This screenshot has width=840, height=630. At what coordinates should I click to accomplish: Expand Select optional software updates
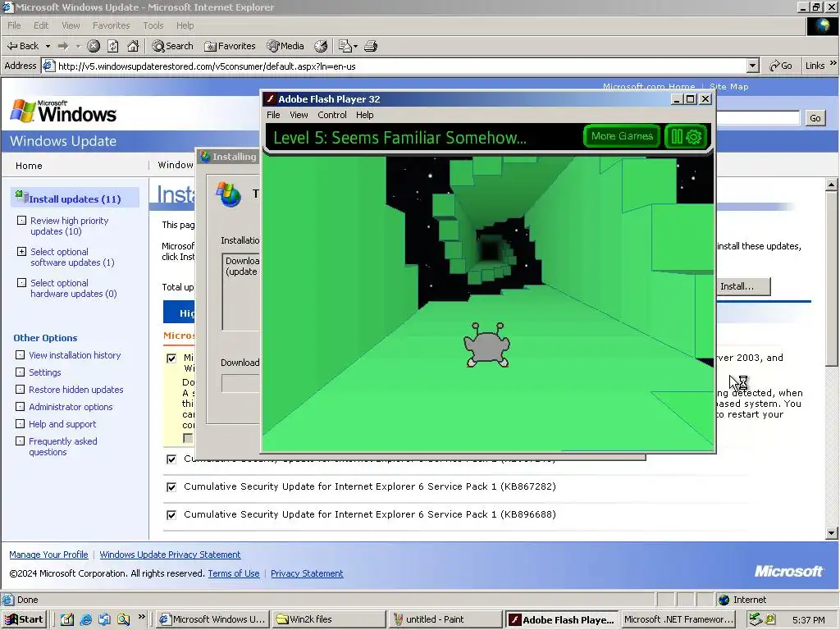pyautogui.click(x=21, y=251)
